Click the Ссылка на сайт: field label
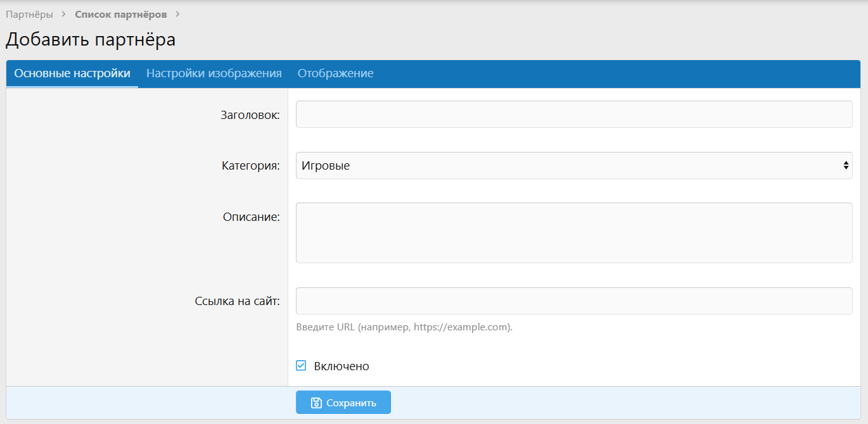This screenshot has width=868, height=424. point(237,301)
